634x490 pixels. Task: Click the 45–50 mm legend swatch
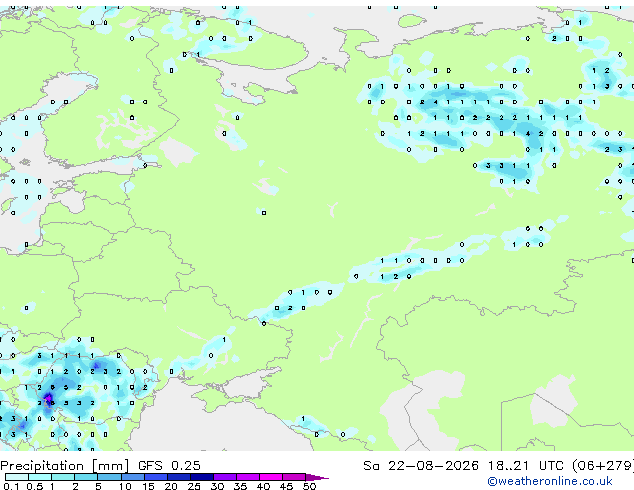click(x=294, y=477)
